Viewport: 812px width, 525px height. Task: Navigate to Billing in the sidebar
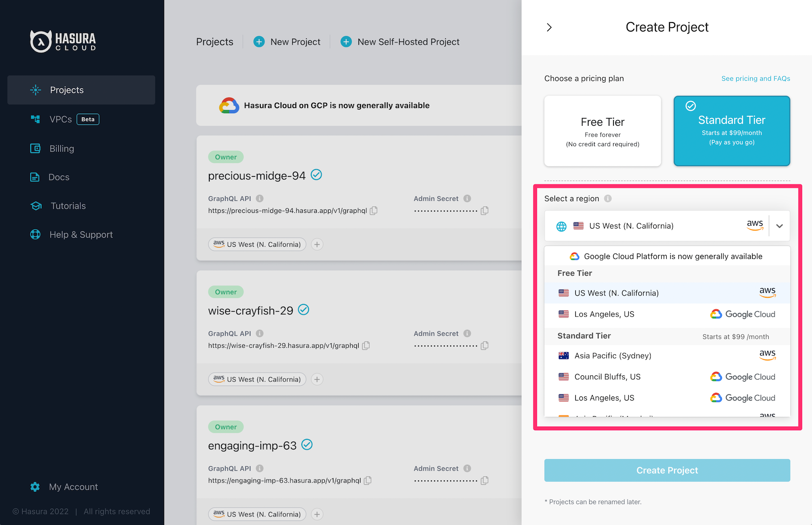coord(35,148)
